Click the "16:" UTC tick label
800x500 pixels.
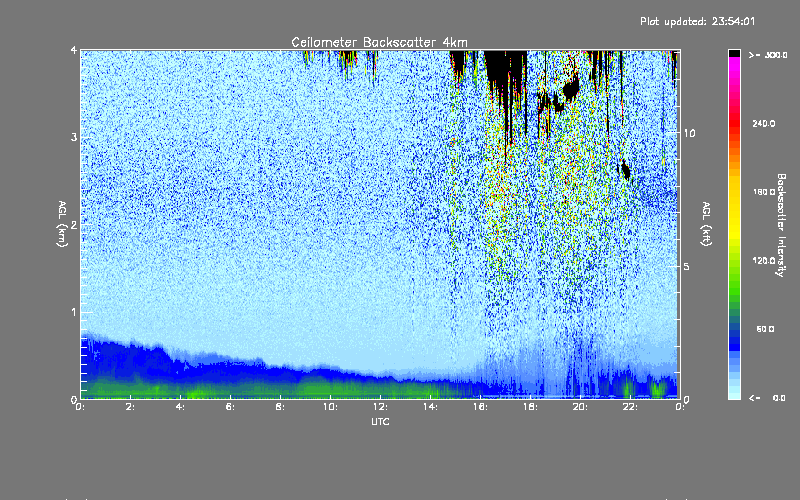pyautogui.click(x=480, y=407)
